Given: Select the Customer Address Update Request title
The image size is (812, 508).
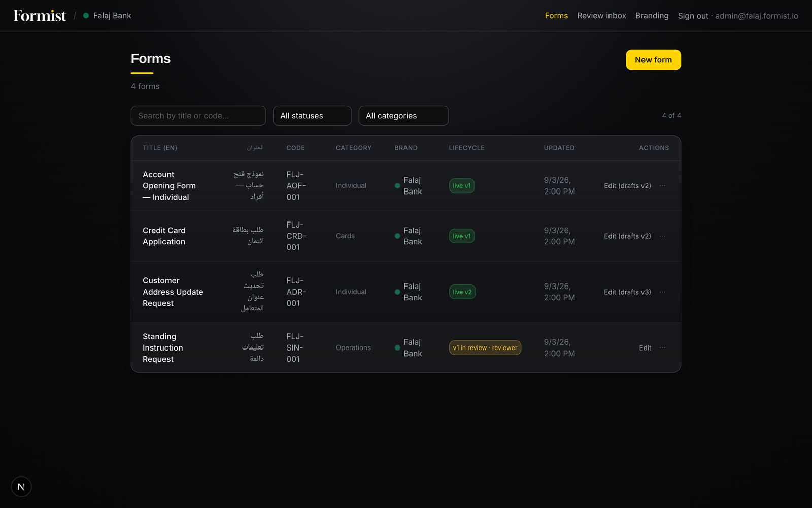Looking at the screenshot, I should point(173,292).
